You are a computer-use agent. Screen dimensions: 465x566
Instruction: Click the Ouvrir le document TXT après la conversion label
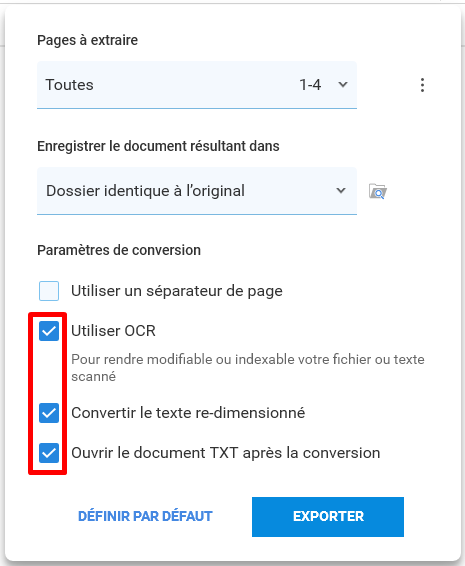[x=226, y=453]
